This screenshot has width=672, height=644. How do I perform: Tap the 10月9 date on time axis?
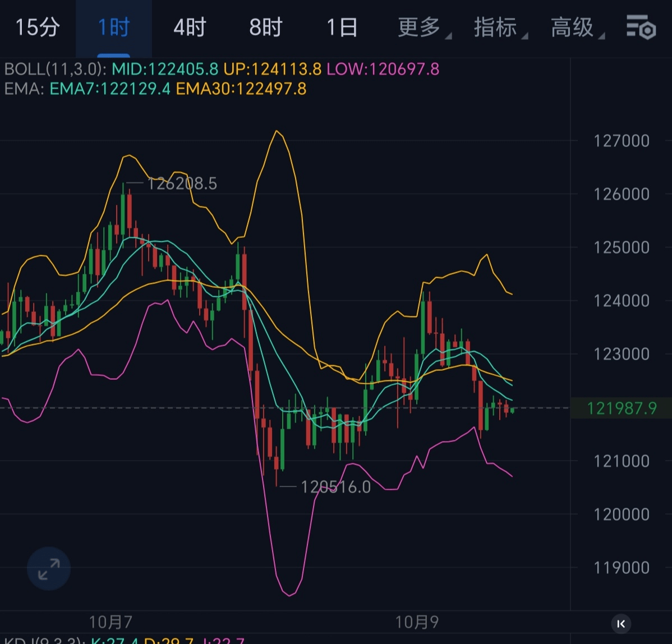(x=417, y=622)
